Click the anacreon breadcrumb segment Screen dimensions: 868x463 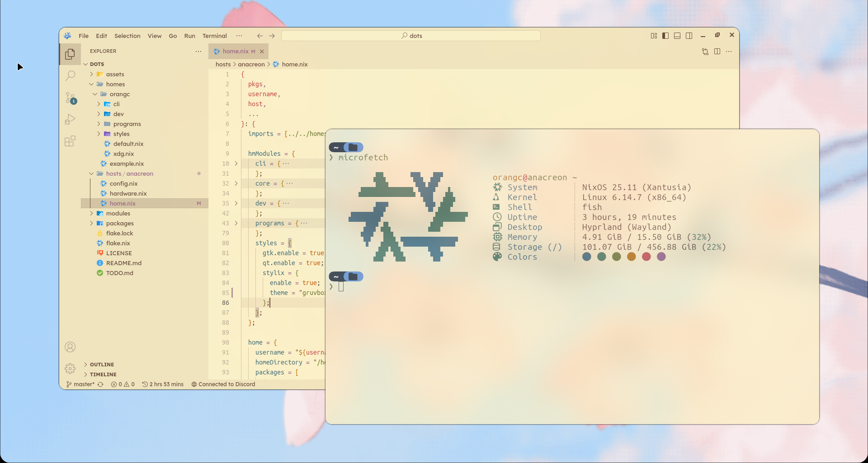tap(251, 64)
